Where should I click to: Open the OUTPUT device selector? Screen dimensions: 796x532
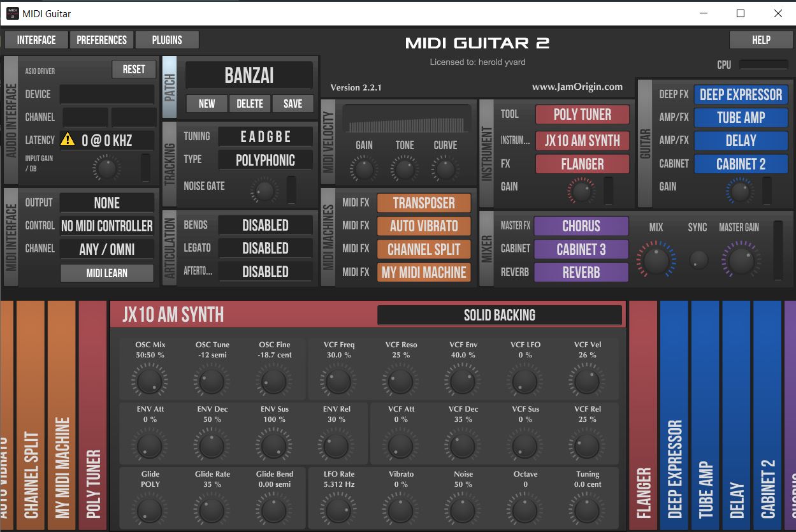click(106, 202)
